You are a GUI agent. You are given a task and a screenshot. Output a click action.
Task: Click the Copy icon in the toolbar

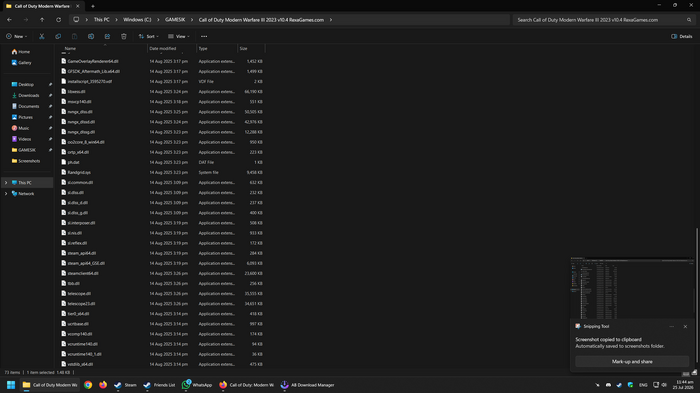(x=58, y=36)
